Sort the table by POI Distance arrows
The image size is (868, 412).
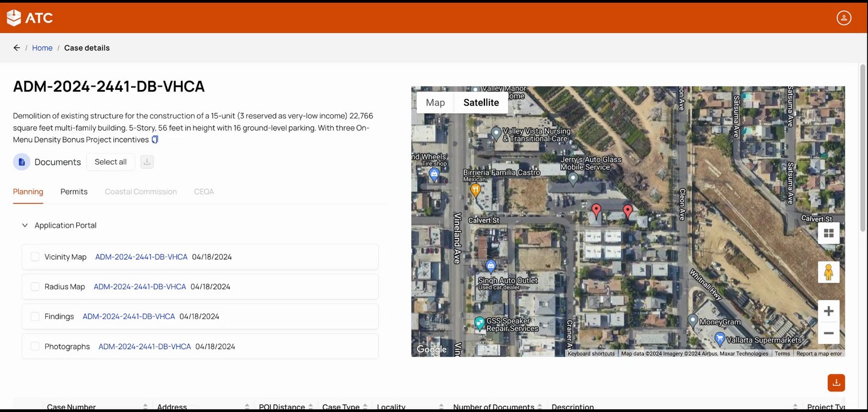pos(310,407)
